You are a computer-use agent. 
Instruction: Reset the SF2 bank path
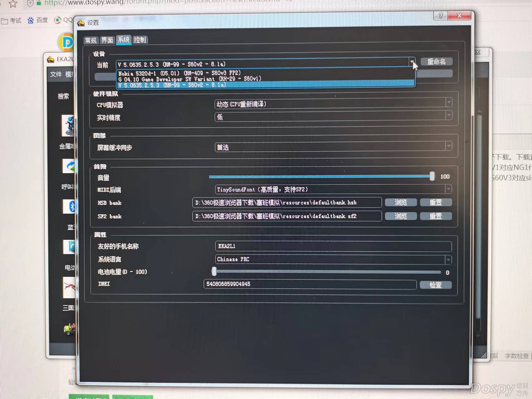tap(436, 216)
